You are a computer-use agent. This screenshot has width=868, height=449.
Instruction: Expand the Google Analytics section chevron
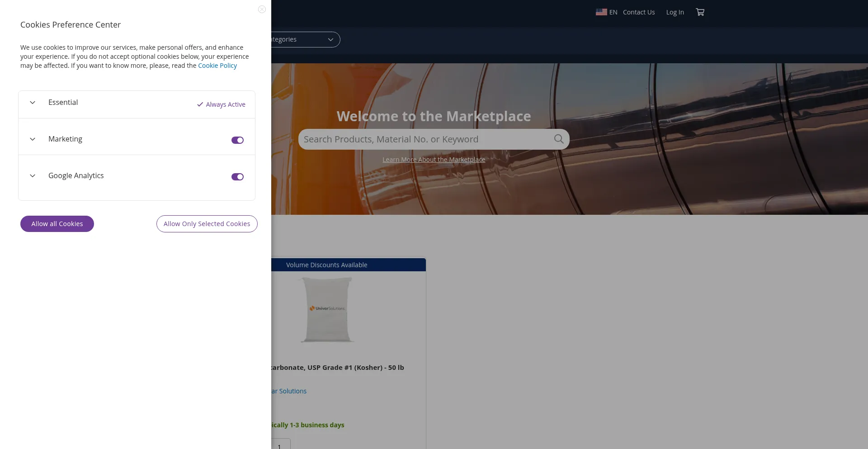(33, 176)
